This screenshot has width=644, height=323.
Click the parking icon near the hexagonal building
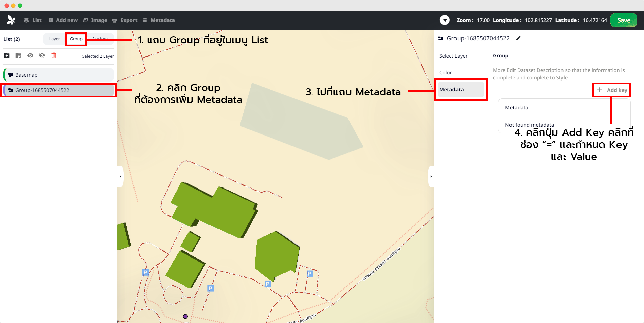click(x=268, y=284)
